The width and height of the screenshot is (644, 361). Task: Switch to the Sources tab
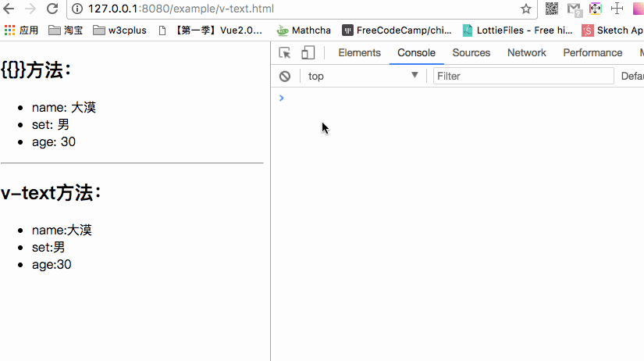(471, 53)
